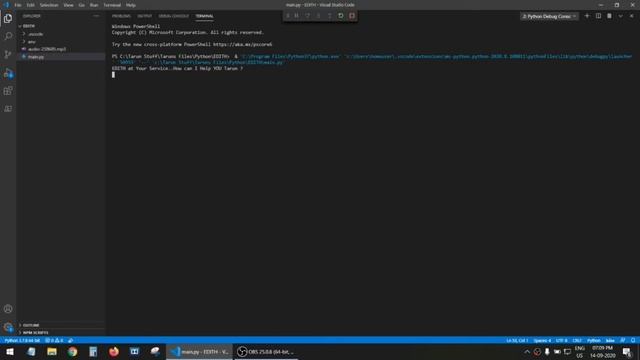Click debug Step Into button
The height and width of the screenshot is (360, 640).
318,16
